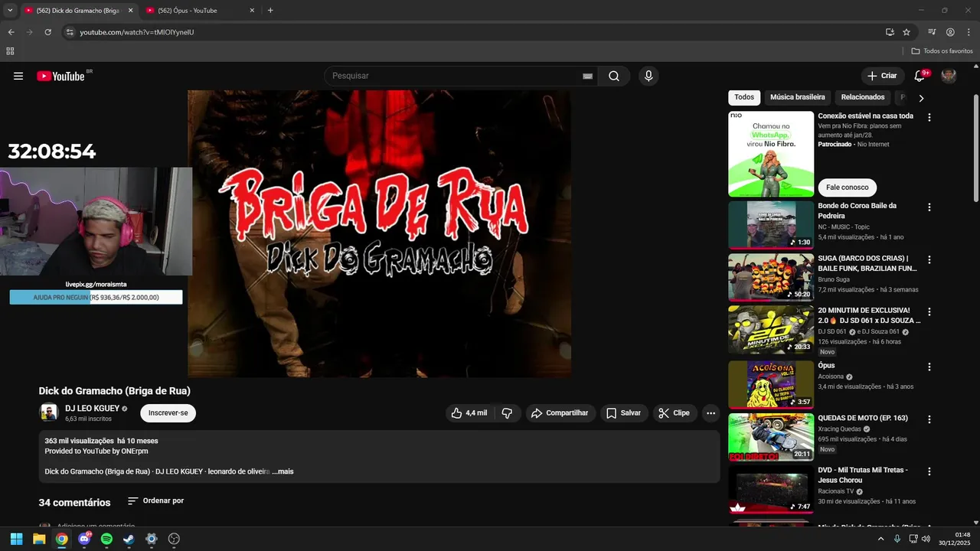Switch to the Ópus - YouTube tab
Viewport: 980px width, 551px height.
pos(201,11)
